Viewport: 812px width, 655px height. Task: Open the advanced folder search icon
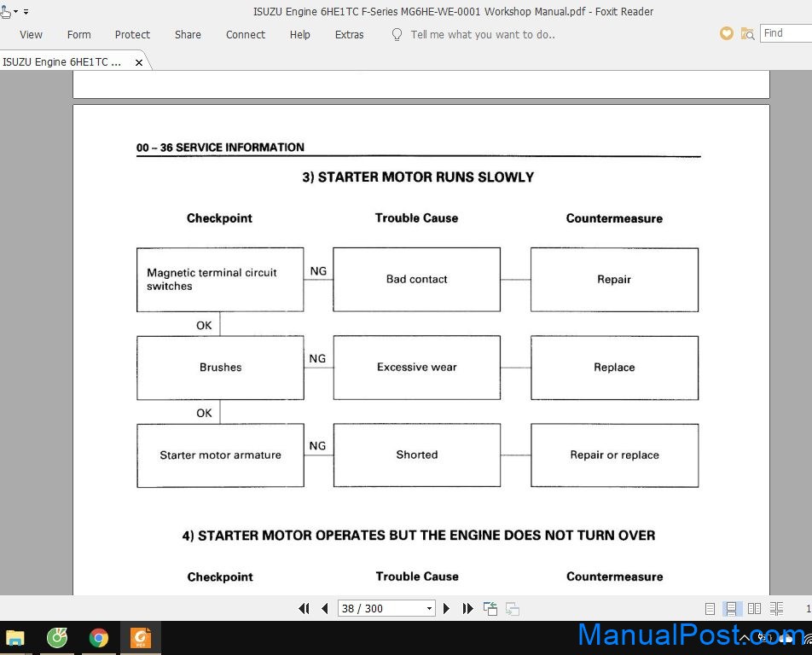pos(747,34)
